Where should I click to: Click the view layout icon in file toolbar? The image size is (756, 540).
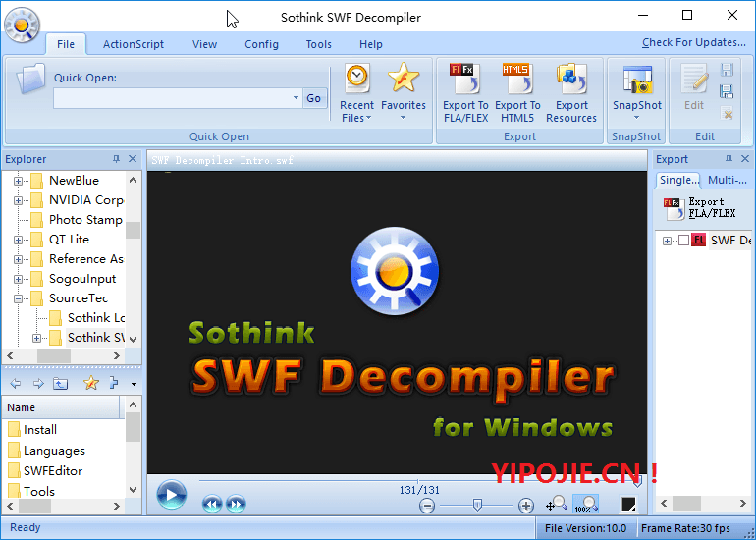click(114, 383)
